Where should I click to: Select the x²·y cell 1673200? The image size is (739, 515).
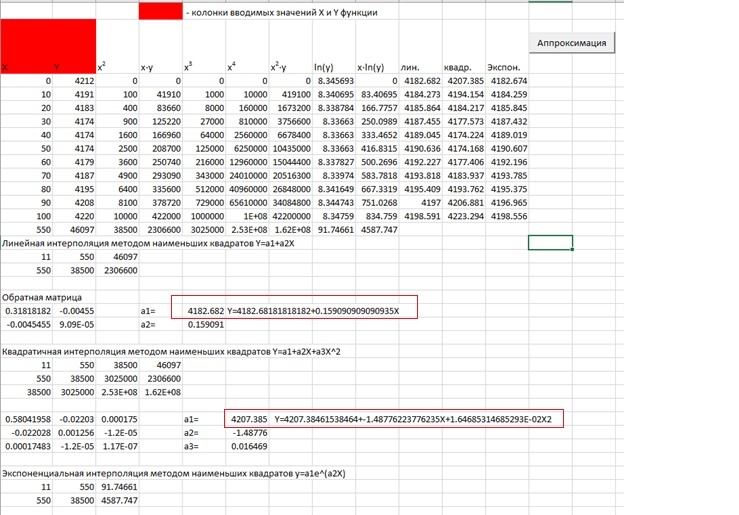[x=291, y=108]
